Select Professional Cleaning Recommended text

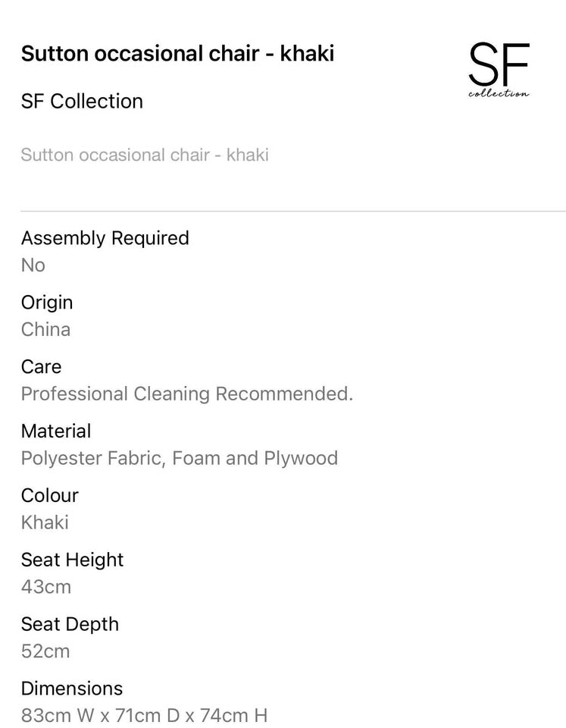pos(186,394)
